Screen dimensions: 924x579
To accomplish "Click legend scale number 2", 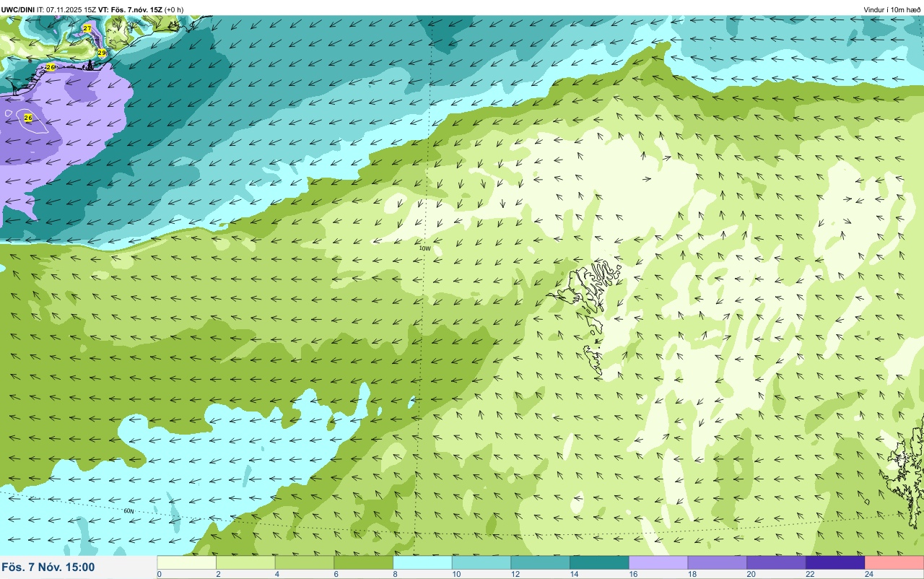I will 217,574.
